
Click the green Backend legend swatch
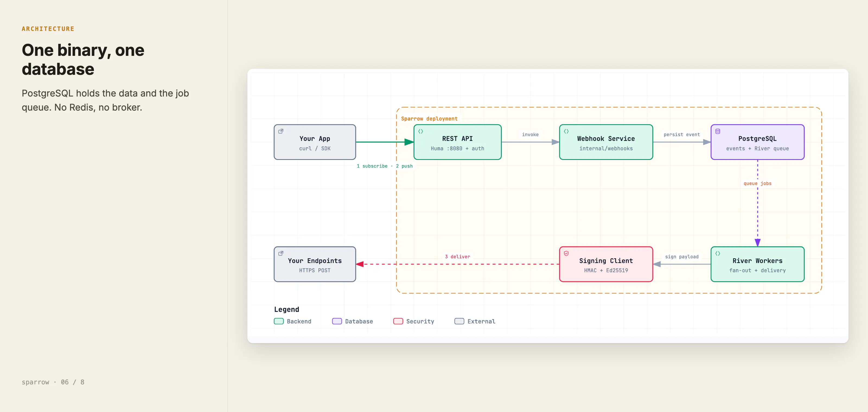(x=279, y=321)
